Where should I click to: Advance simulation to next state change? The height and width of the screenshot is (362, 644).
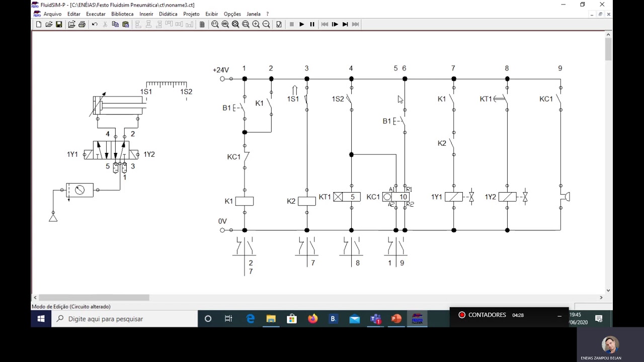345,24
